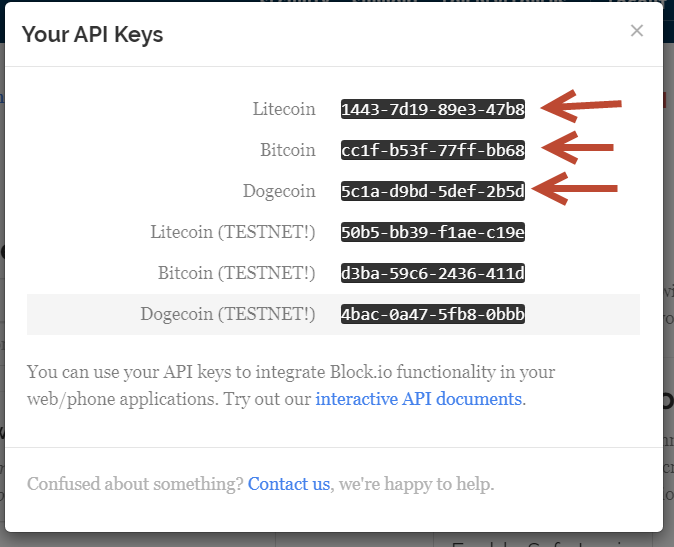Open the interactive API documents link
The width and height of the screenshot is (674, 547).
tap(418, 399)
